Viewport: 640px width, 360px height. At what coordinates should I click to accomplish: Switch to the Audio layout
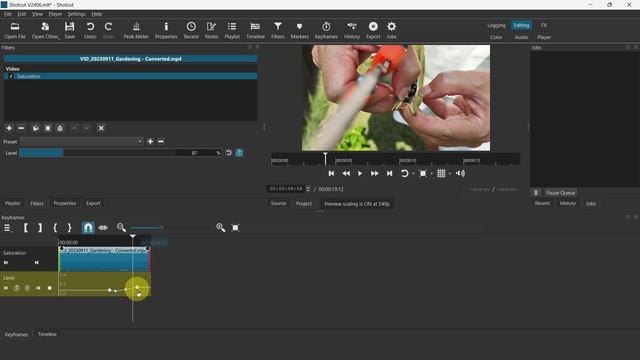click(x=521, y=37)
